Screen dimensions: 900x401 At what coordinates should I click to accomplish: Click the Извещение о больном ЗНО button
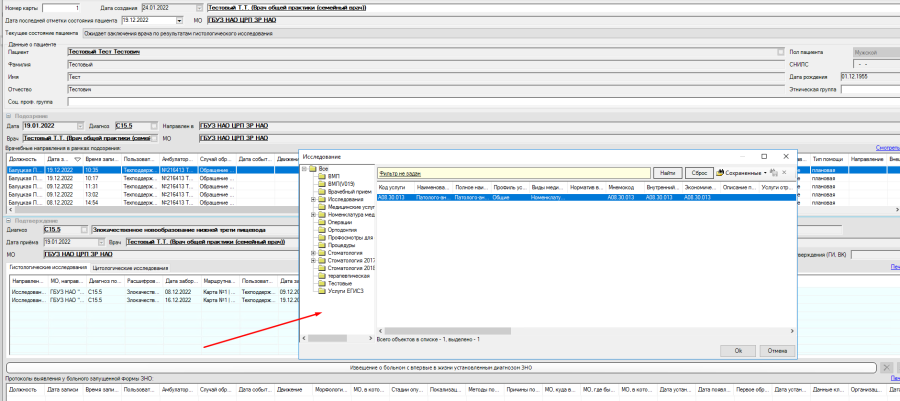tap(441, 367)
